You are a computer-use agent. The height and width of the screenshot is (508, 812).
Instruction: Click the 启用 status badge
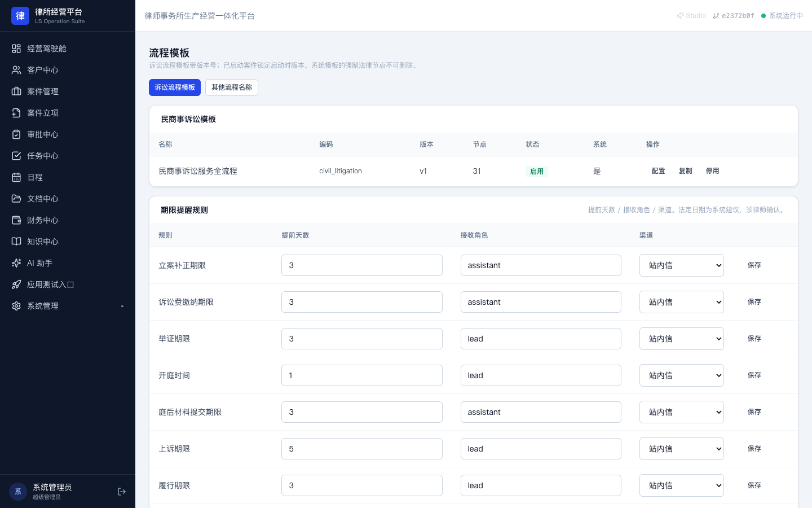(537, 172)
